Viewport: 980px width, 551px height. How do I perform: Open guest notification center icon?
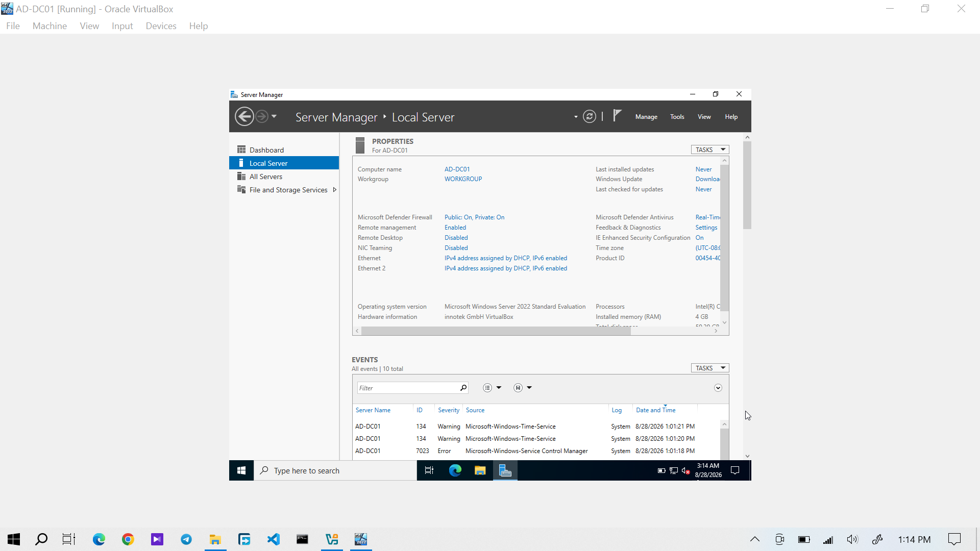pyautogui.click(x=735, y=470)
